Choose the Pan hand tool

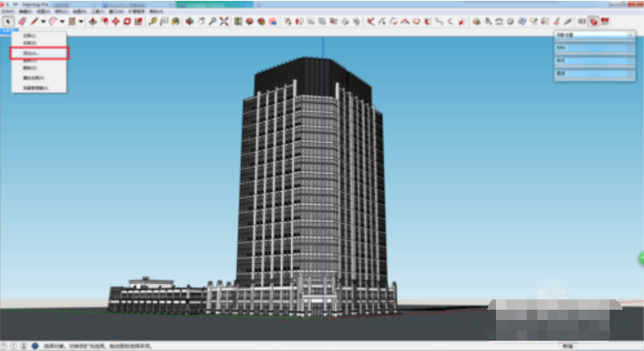201,22
